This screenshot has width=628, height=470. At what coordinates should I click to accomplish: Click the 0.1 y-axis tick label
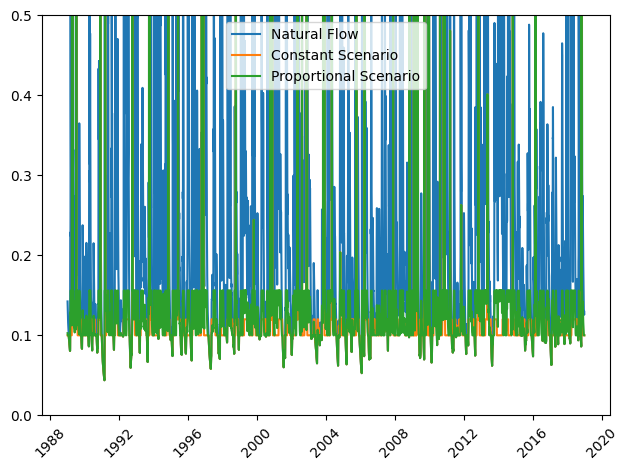point(21,335)
